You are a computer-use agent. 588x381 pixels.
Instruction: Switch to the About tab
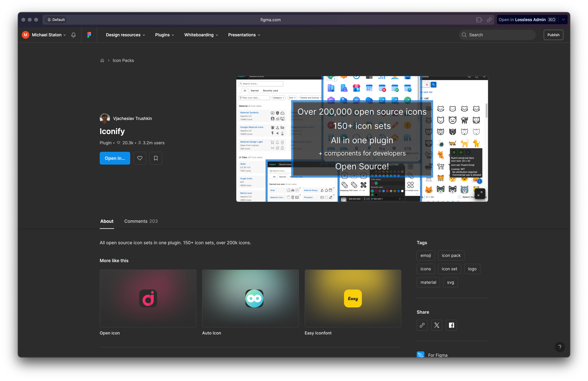pyautogui.click(x=107, y=221)
